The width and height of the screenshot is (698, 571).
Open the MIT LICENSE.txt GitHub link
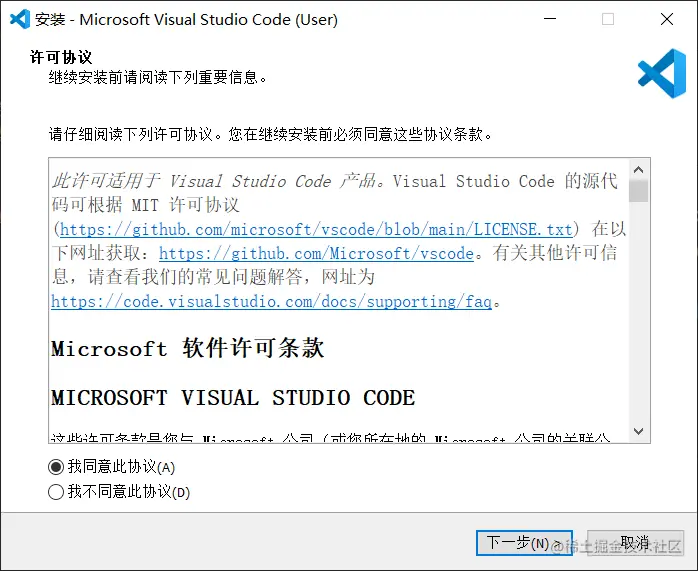[x=316, y=230]
